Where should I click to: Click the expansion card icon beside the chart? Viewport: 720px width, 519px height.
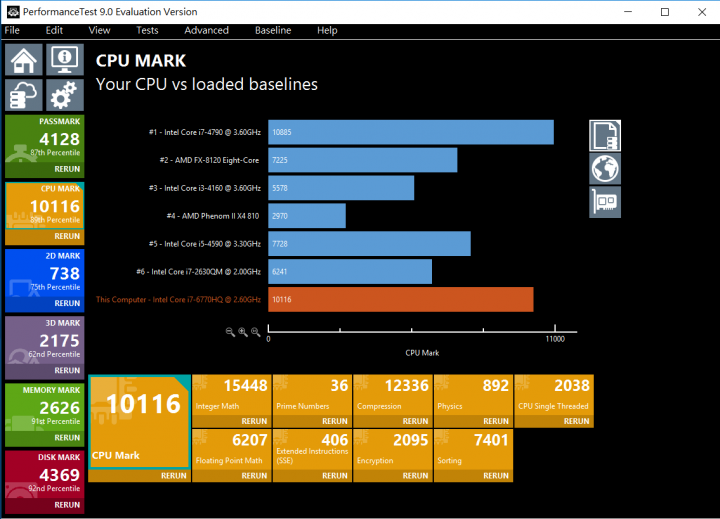(x=605, y=202)
